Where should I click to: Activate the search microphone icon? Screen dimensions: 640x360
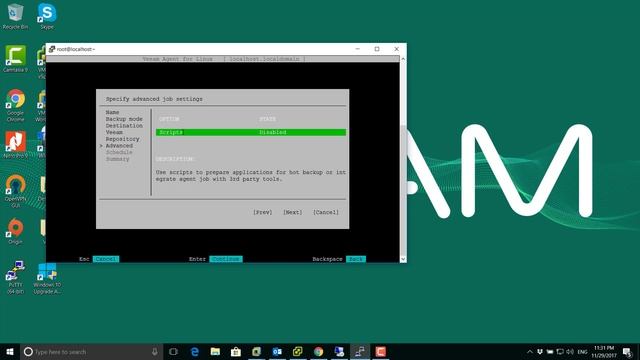(155, 351)
